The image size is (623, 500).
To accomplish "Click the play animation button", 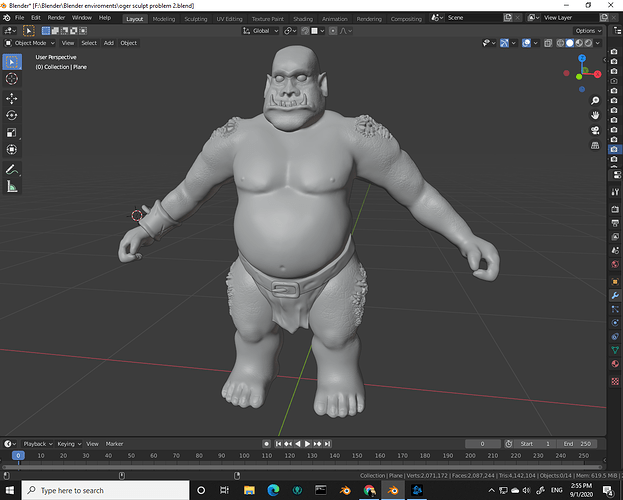I will point(308,443).
